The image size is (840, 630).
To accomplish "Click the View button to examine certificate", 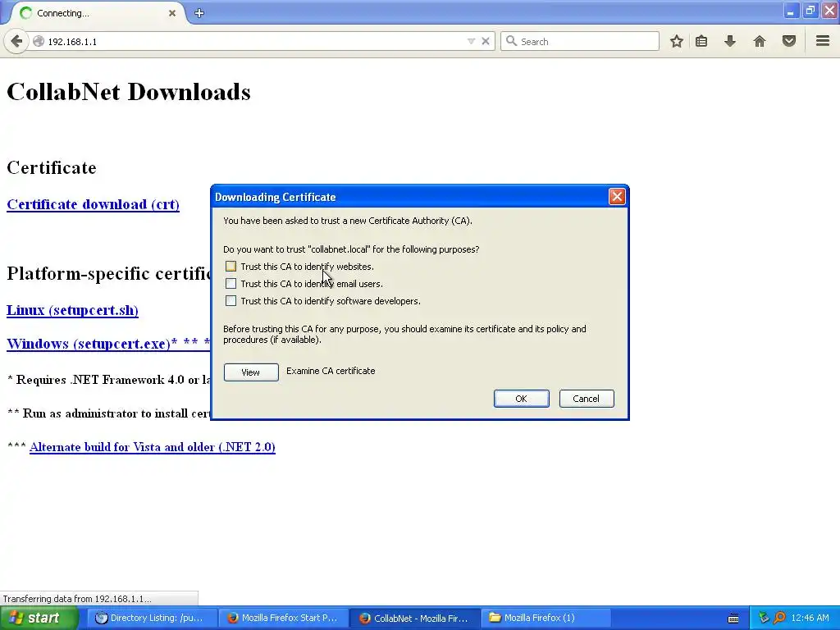I will pos(251,372).
